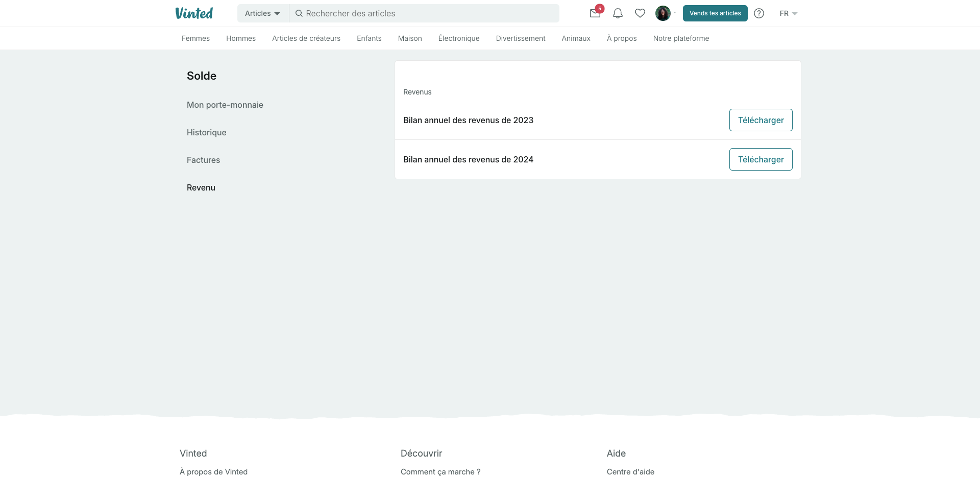
Task: Open the Électronique category menu
Action: tap(459, 38)
